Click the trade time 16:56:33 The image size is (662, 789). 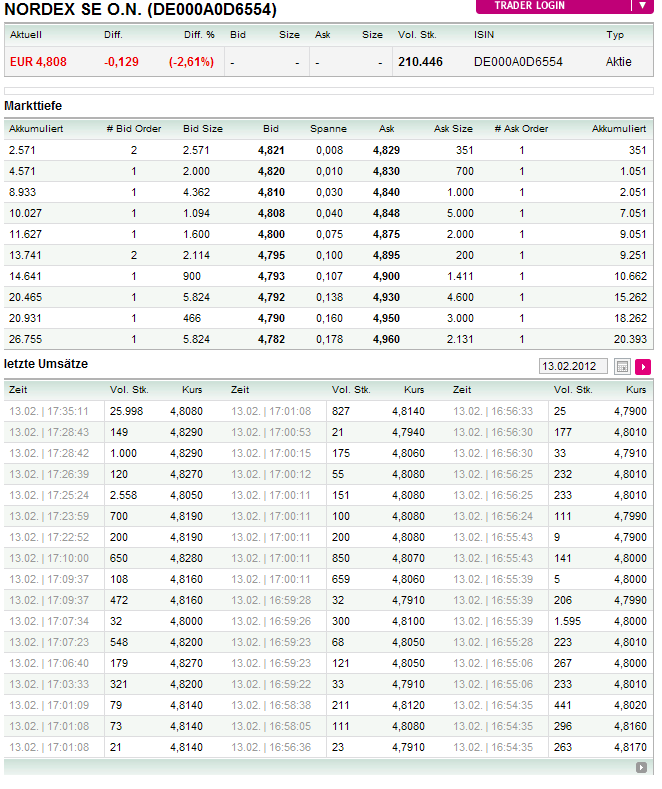click(x=512, y=412)
